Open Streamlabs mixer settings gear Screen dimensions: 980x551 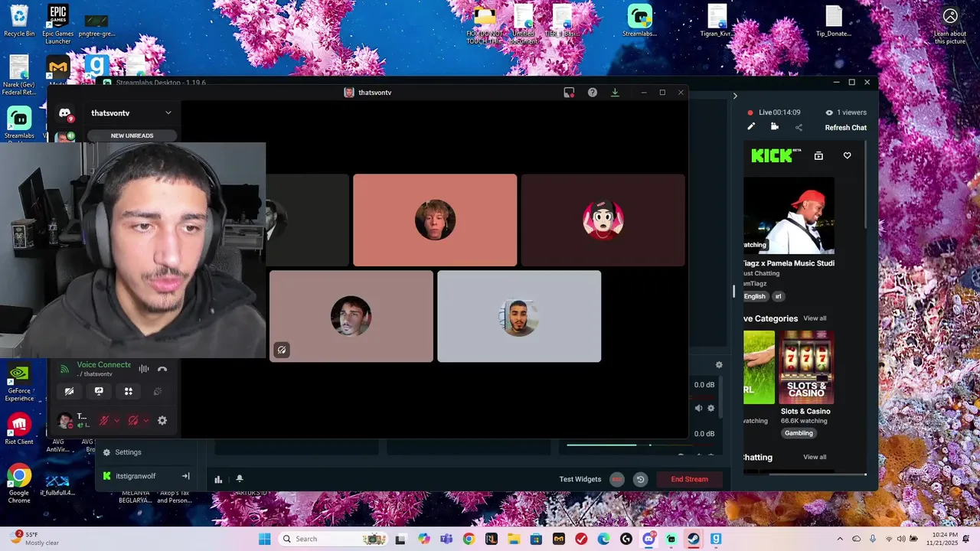pyautogui.click(x=719, y=365)
